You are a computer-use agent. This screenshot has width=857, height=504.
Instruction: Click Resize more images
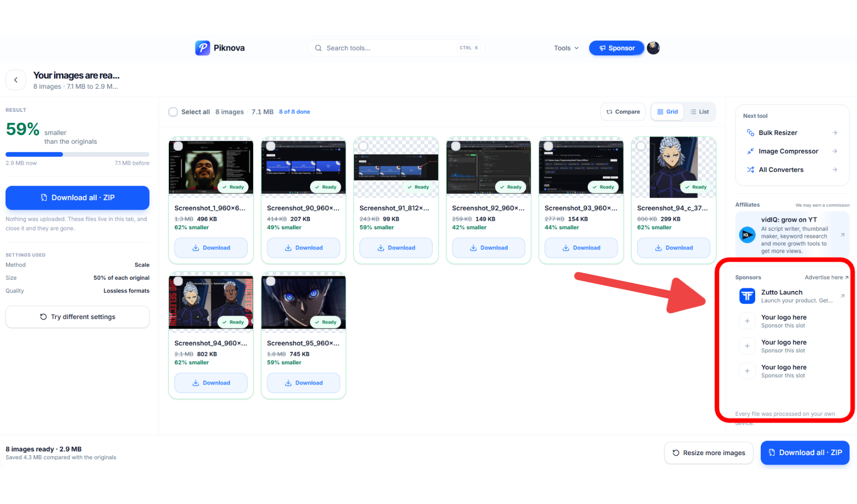pos(709,453)
